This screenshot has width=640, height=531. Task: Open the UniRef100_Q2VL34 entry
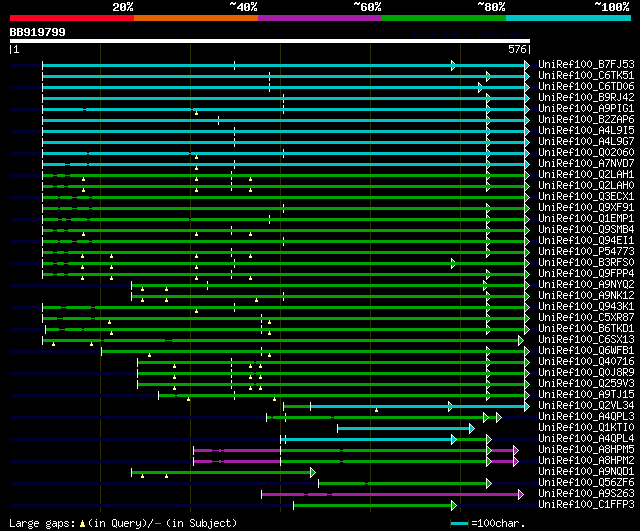[x=586, y=406]
